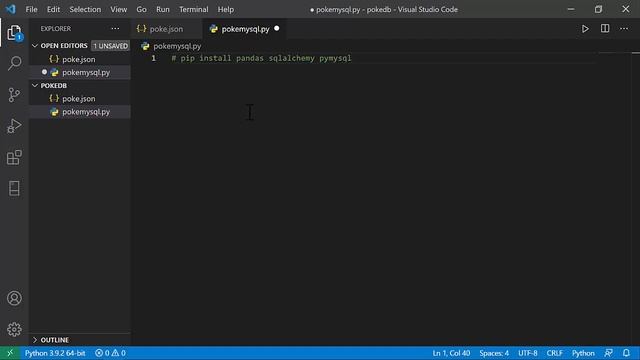Screen dimensions: 640x360
Task: Open the Search view icon
Action: pos(14,63)
